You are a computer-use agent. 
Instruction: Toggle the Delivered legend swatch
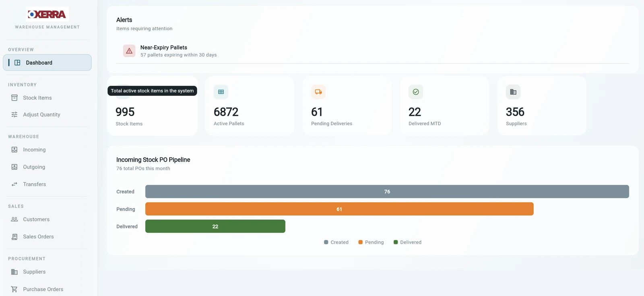[x=396, y=242]
